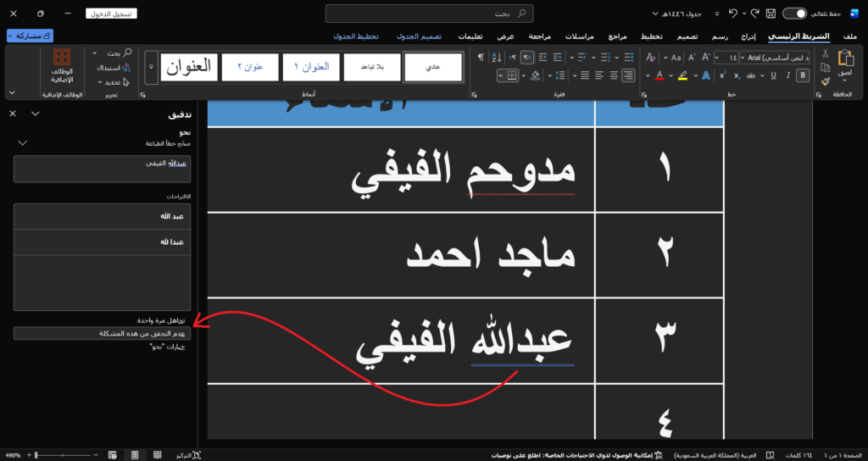Apply yellow text highlight color
The width and height of the screenshot is (868, 461).
coord(682,75)
